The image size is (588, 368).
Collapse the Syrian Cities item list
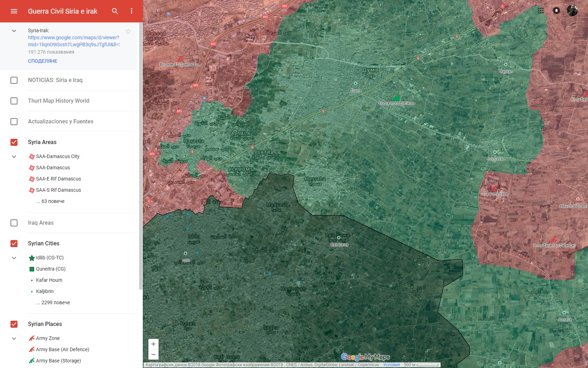[14, 258]
